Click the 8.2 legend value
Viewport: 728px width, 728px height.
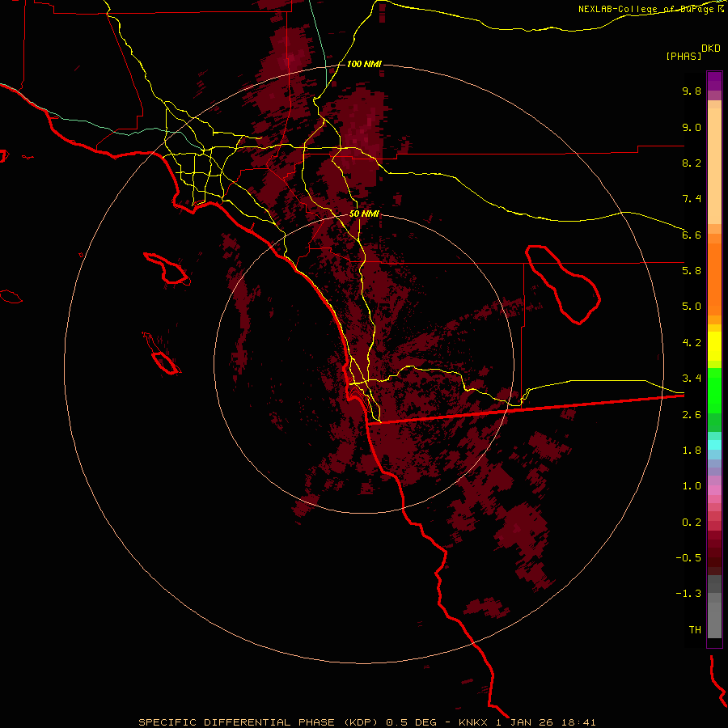pos(692,163)
